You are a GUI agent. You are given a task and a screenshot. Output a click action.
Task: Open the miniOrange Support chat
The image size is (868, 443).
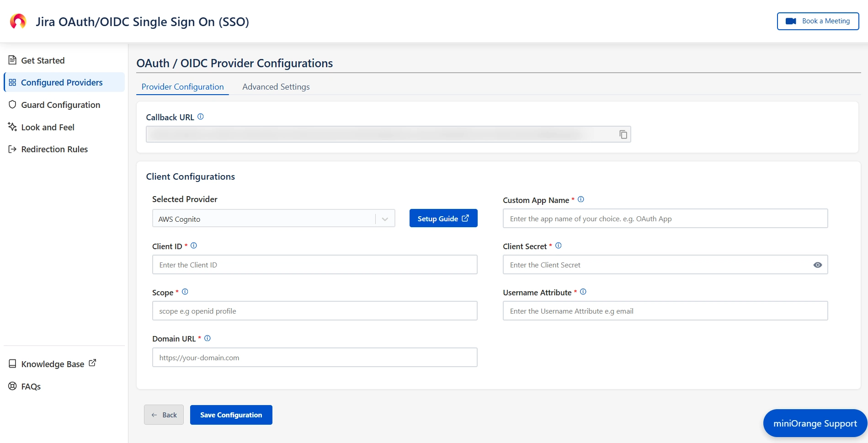tap(815, 423)
